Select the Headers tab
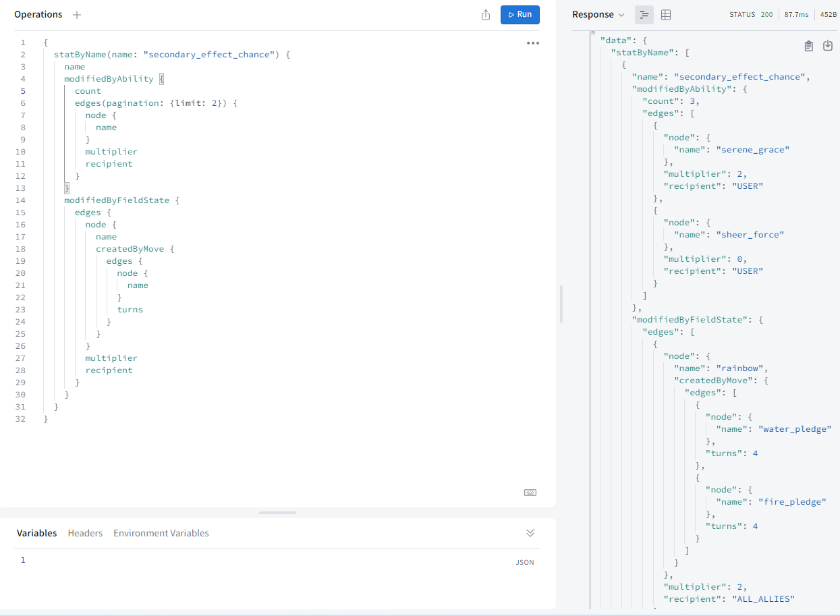This screenshot has width=840, height=616. click(x=85, y=533)
